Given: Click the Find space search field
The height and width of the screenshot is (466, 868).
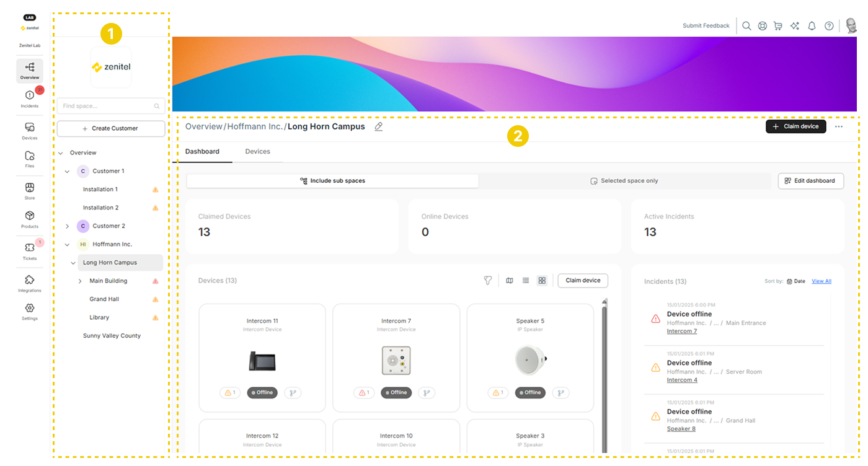Looking at the screenshot, I should coord(107,106).
